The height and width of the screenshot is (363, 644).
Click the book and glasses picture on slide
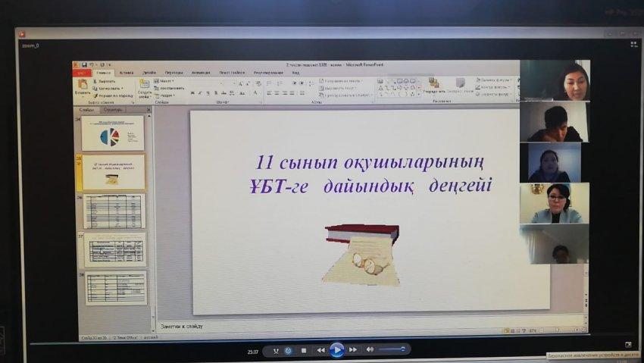coord(362,254)
